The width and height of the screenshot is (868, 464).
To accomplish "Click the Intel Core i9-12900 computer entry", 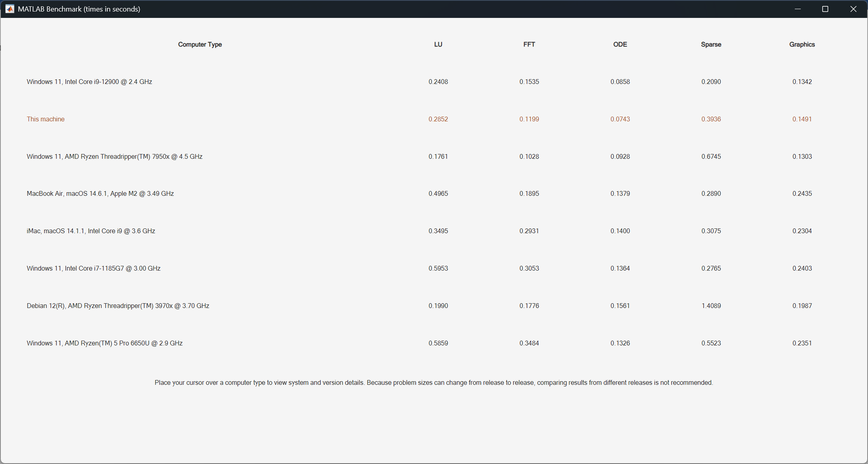I will pyautogui.click(x=90, y=82).
